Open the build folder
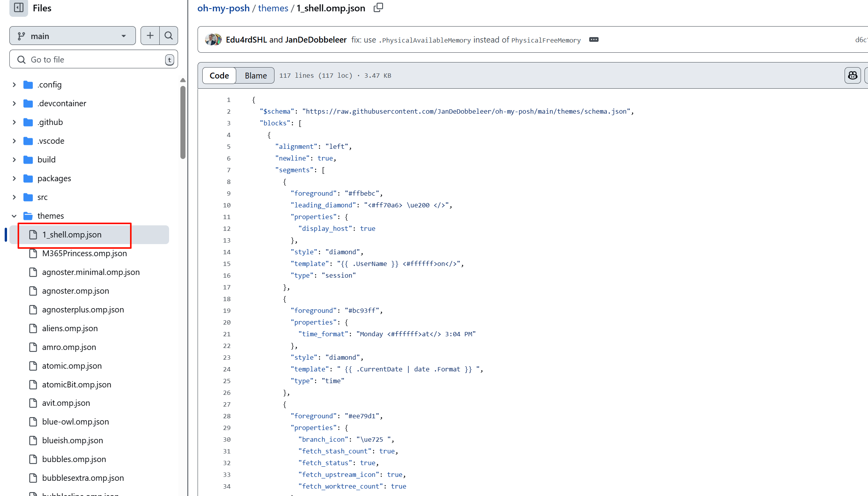Screen dimensions: 868x496 pos(46,160)
